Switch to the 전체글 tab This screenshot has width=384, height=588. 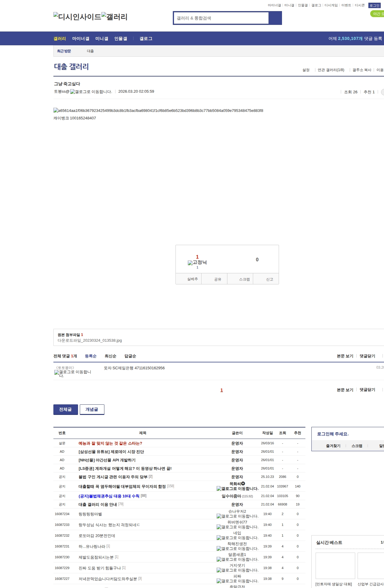(66, 409)
